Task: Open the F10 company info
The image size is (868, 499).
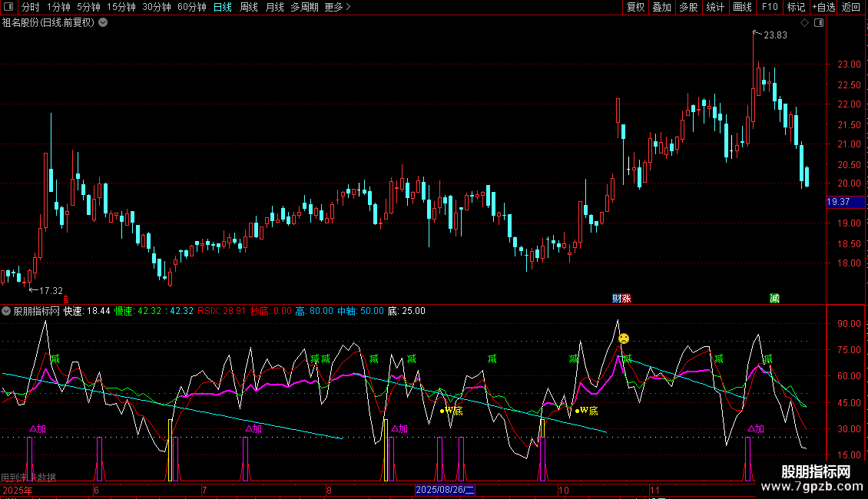Action: pos(769,8)
